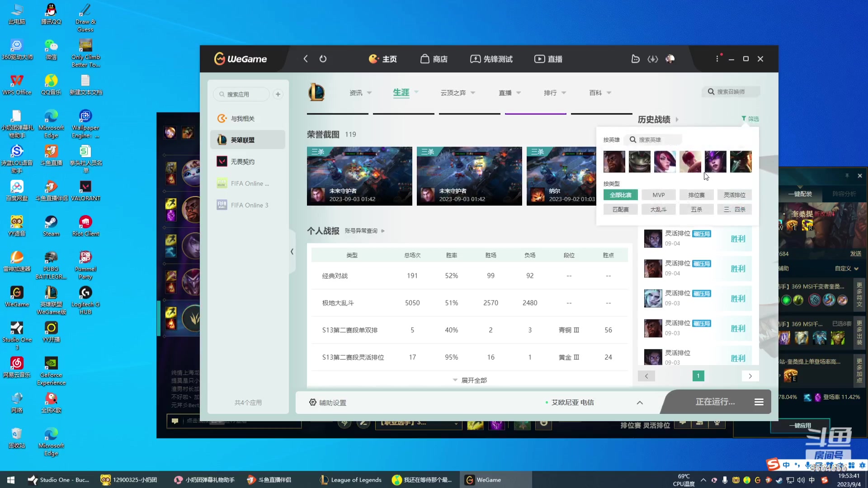Open the 纳尔 screenshot thumbnail
Image resolution: width=868 pixels, height=488 pixels.
561,176
